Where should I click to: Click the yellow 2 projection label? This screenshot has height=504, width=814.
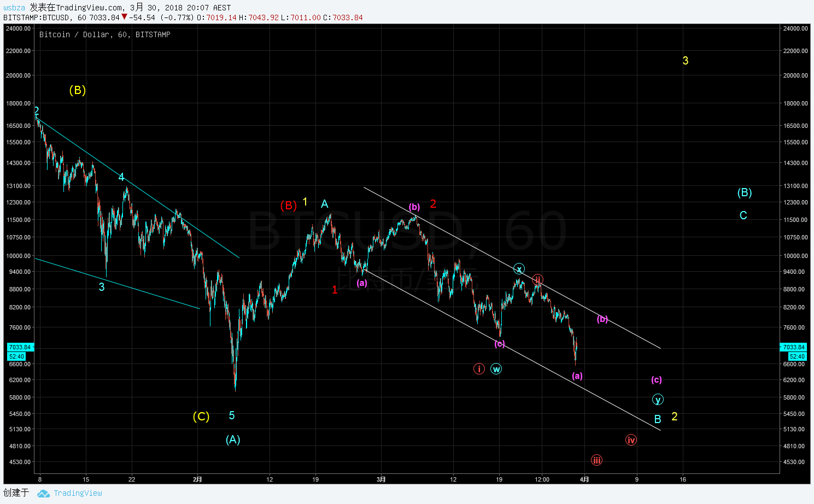coord(675,417)
